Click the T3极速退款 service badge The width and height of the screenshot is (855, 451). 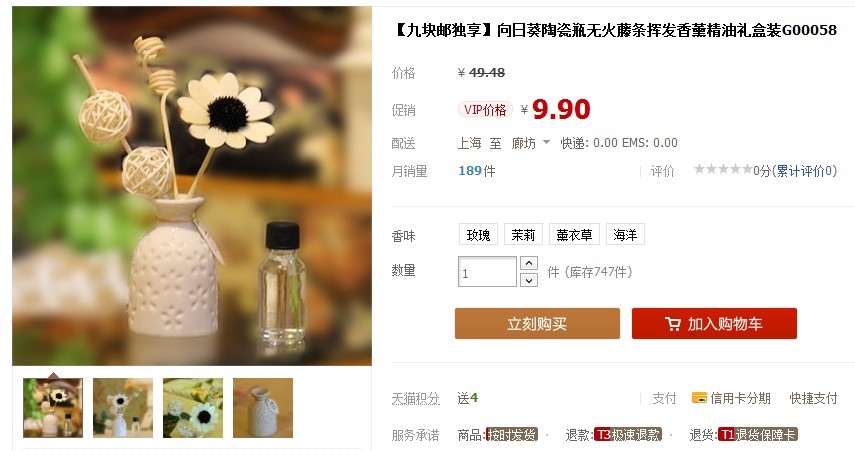[x=627, y=435]
